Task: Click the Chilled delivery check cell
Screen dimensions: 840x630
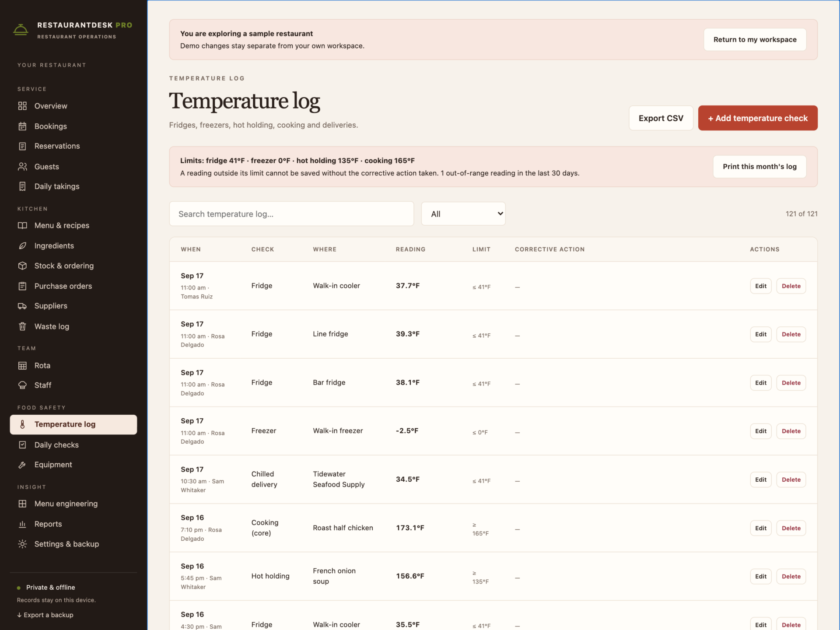Action: pyautogui.click(x=264, y=479)
